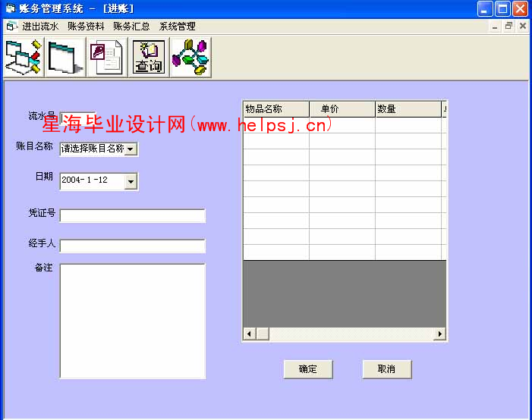
Task: Click the 取消 button
Action: 386,368
